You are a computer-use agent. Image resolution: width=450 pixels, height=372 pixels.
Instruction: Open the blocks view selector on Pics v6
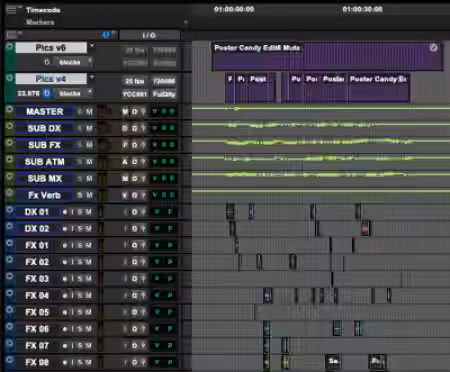pyautogui.click(x=74, y=62)
